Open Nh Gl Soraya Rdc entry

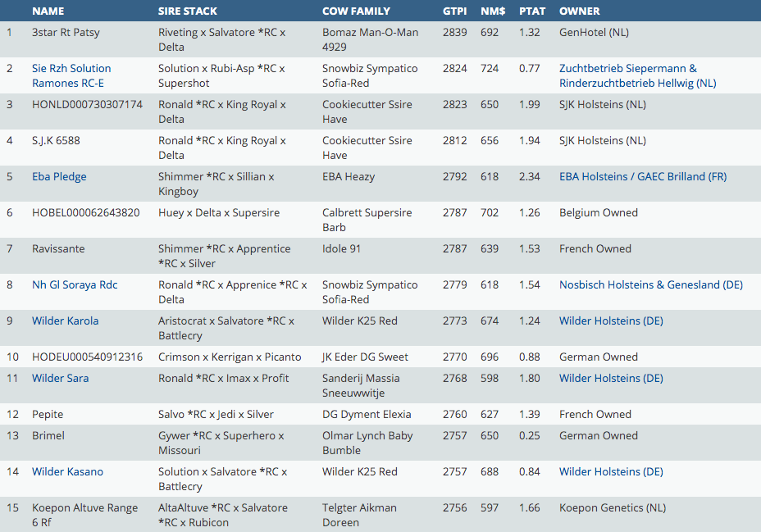pyautogui.click(x=75, y=284)
